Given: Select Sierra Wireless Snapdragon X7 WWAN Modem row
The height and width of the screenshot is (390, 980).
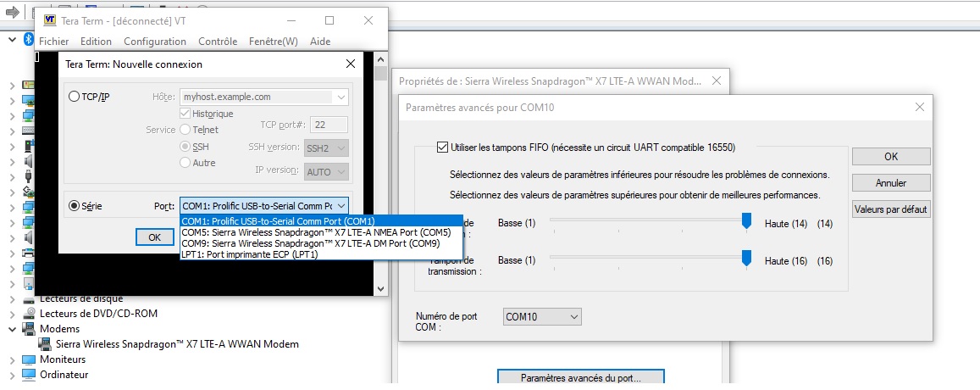Looking at the screenshot, I should pyautogui.click(x=177, y=343).
